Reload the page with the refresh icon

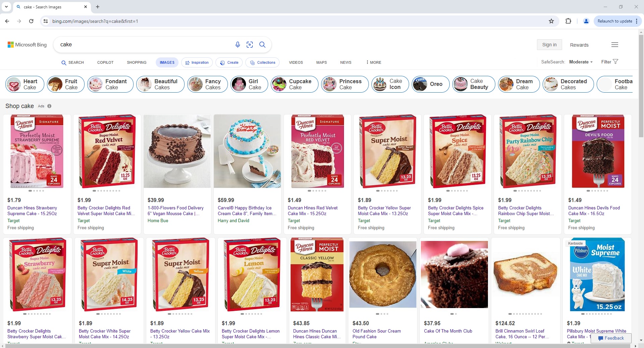coord(31,21)
